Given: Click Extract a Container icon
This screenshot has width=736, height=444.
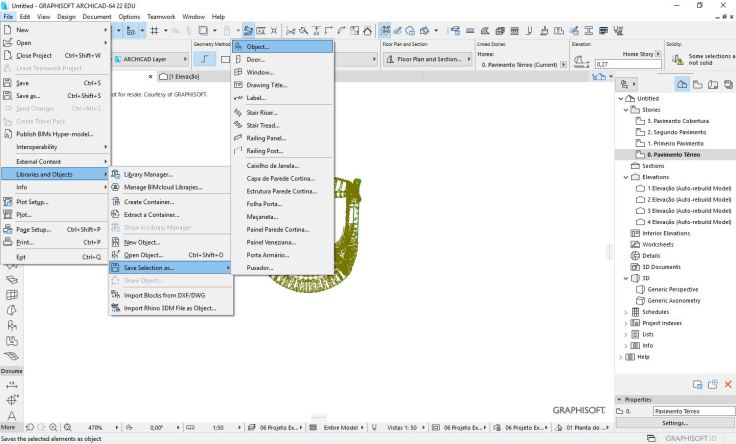Looking at the screenshot, I should point(115,214).
